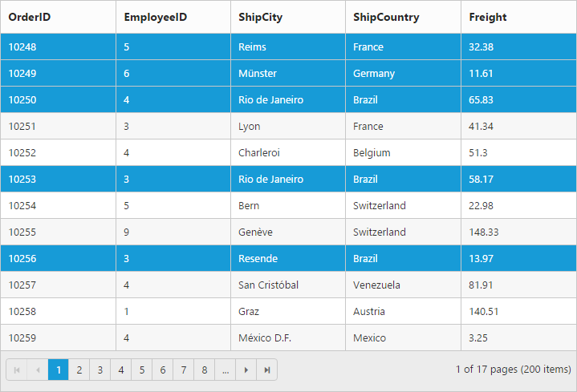
Task: Select page 5 in the pager
Action: (141, 370)
